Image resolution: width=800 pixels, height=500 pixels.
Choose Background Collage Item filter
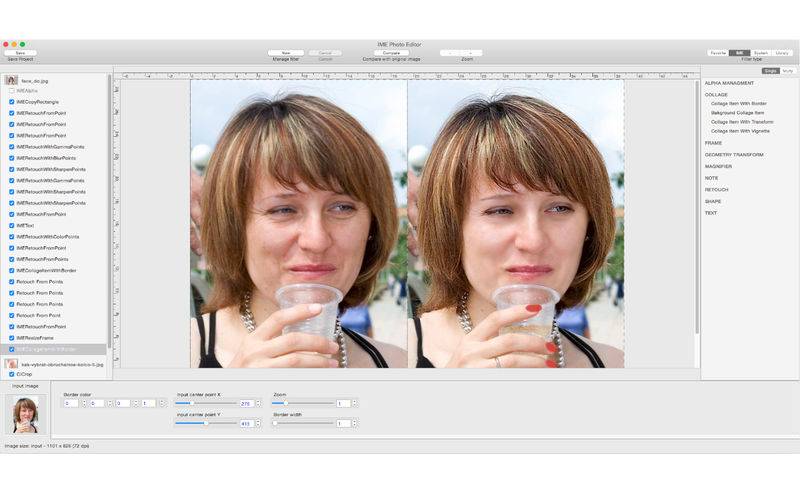coord(738,113)
